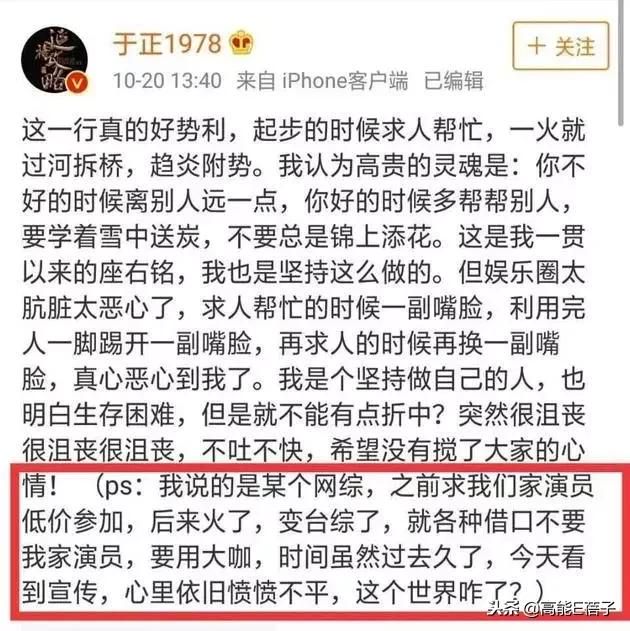Open the 于正1978 username link
630x631 pixels.
tap(167, 43)
